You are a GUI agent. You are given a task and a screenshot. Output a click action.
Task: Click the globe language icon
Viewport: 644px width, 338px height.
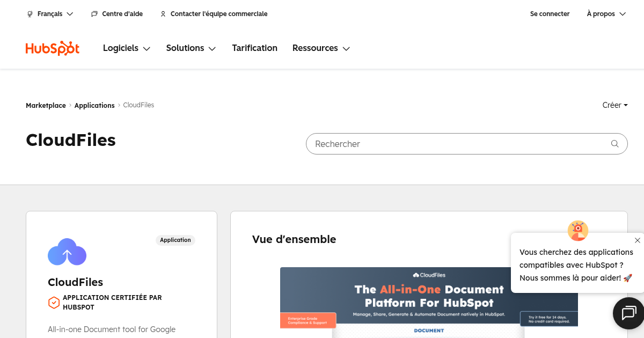pyautogui.click(x=30, y=14)
